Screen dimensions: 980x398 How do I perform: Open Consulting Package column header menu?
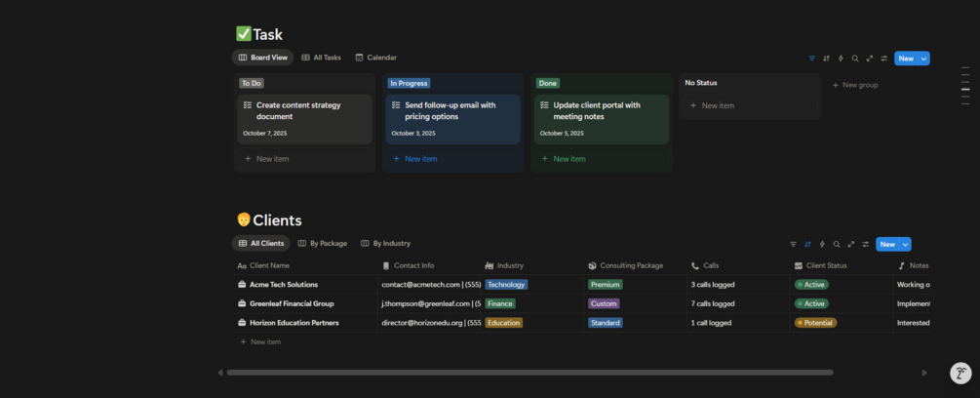(x=635, y=265)
